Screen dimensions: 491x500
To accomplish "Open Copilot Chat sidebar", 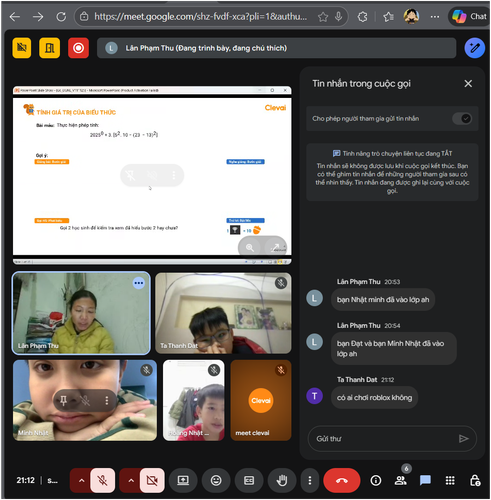I will [469, 16].
